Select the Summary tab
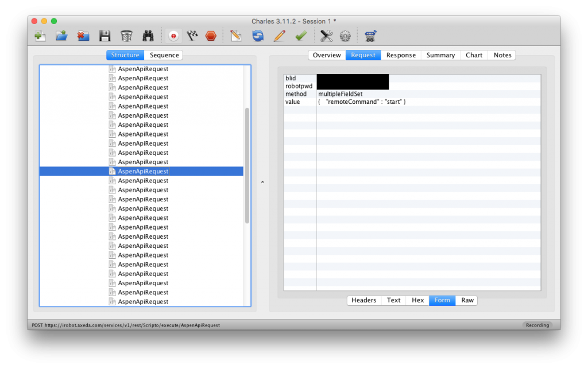 click(440, 55)
